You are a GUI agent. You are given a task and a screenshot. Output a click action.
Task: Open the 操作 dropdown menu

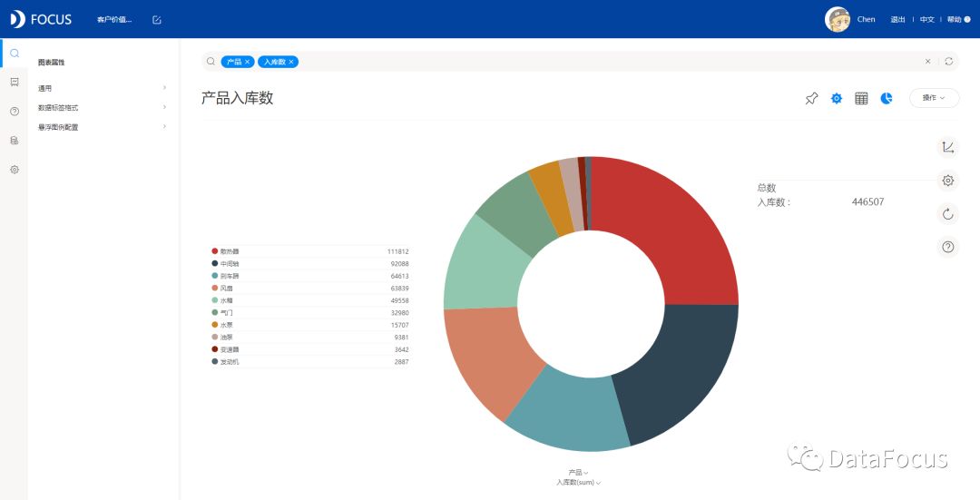pyautogui.click(x=934, y=97)
